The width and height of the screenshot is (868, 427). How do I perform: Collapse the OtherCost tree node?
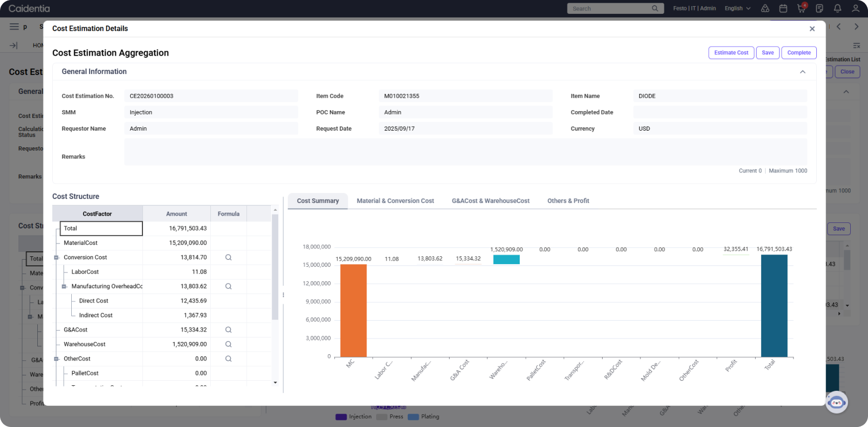click(x=56, y=359)
